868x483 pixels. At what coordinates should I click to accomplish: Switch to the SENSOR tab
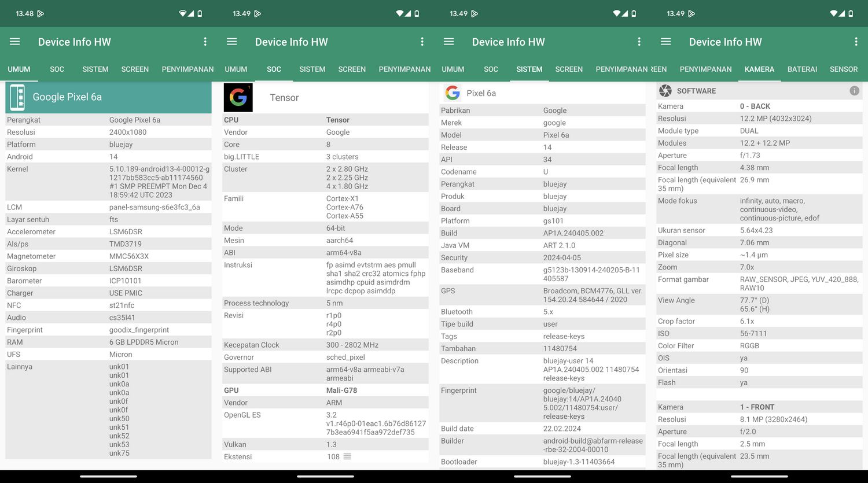tap(844, 69)
